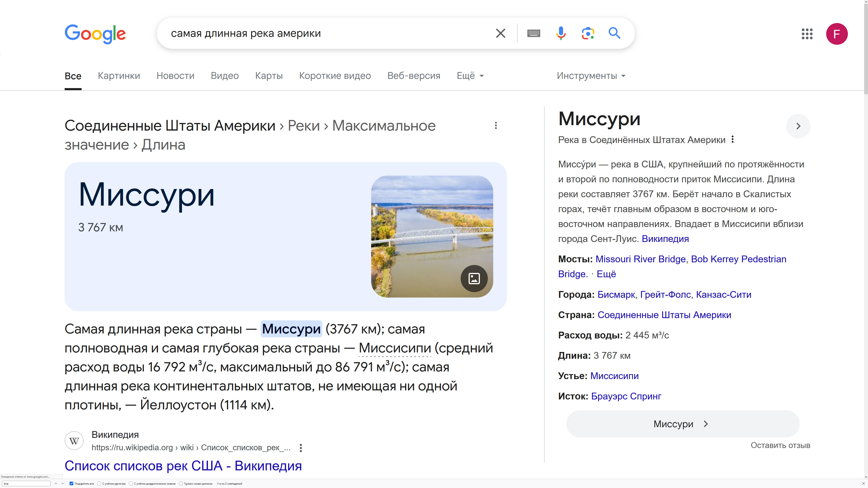Open the Google apps grid
The width and height of the screenshot is (868, 488).
[807, 34]
